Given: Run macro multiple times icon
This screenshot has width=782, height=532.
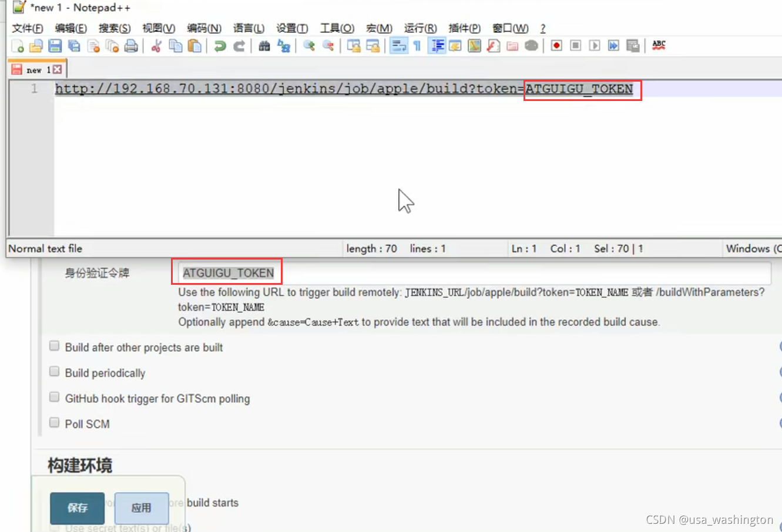Looking at the screenshot, I should click(613, 46).
